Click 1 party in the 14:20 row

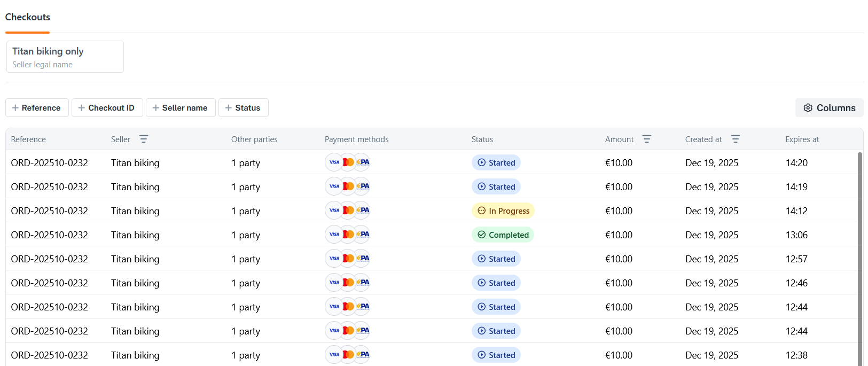coord(246,162)
